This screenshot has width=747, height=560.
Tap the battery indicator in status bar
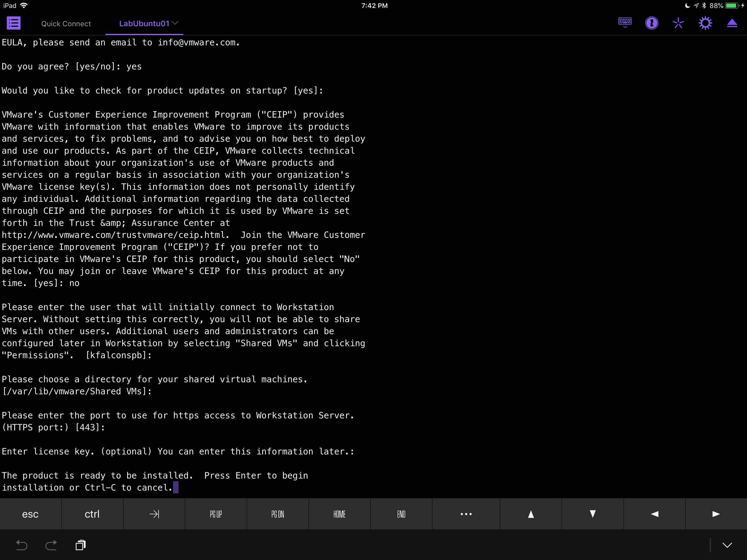point(732,5)
